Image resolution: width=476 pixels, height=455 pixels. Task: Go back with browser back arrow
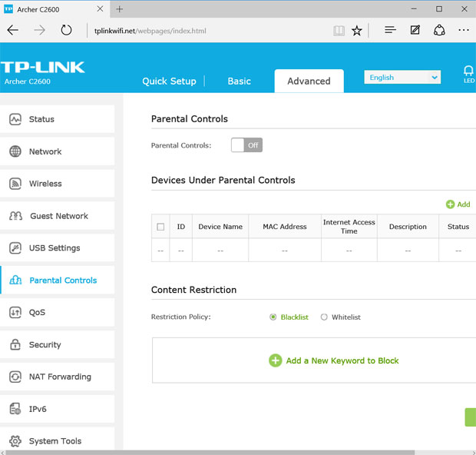tap(13, 31)
